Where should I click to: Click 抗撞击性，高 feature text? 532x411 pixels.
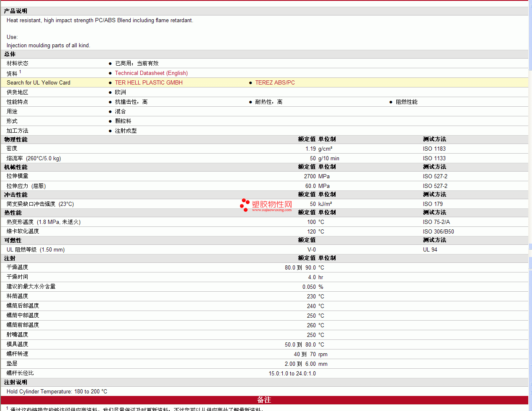coord(131,102)
